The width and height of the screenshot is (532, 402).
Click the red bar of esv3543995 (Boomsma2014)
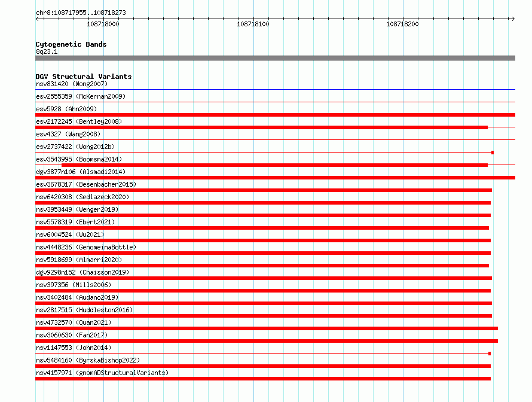(274, 165)
